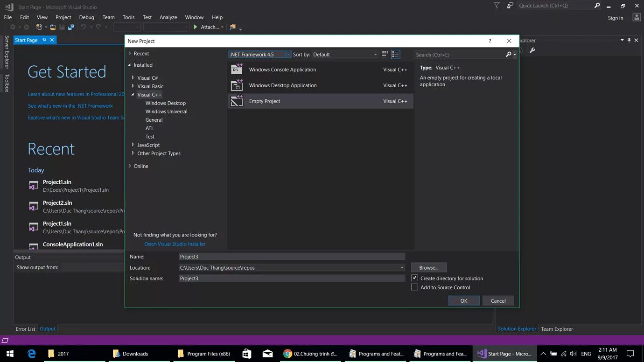Click the Find in Files toolbar icon
Screen dimensions: 644x362
coord(232,27)
